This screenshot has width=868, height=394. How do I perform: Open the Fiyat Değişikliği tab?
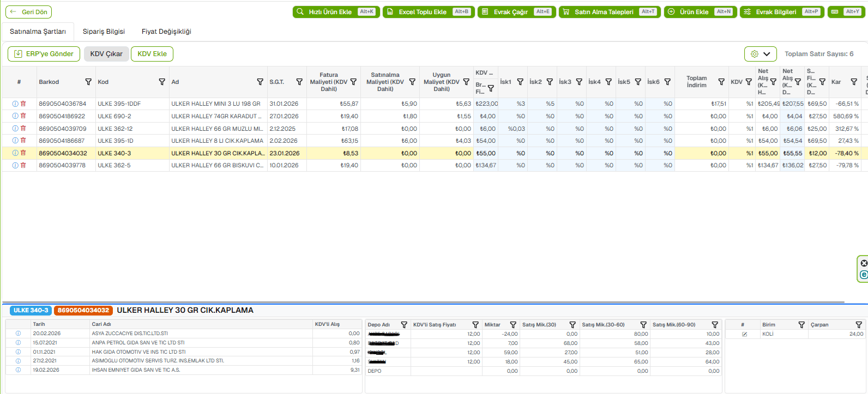click(166, 32)
